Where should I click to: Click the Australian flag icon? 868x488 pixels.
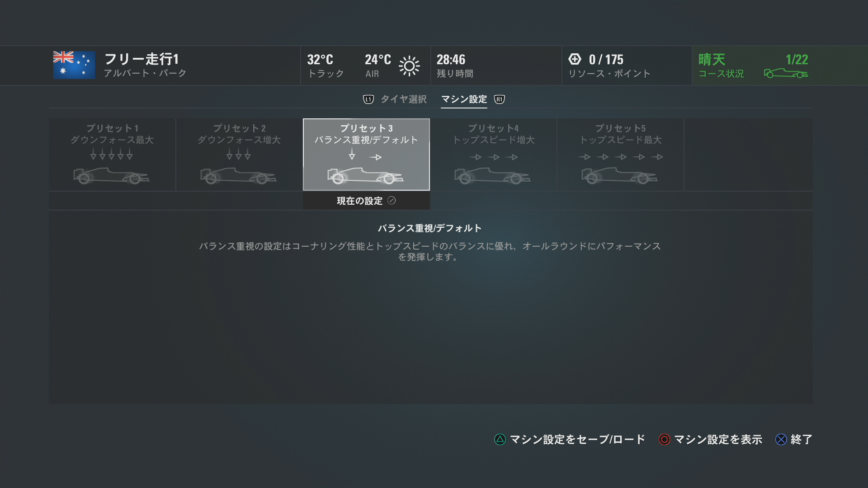[74, 65]
